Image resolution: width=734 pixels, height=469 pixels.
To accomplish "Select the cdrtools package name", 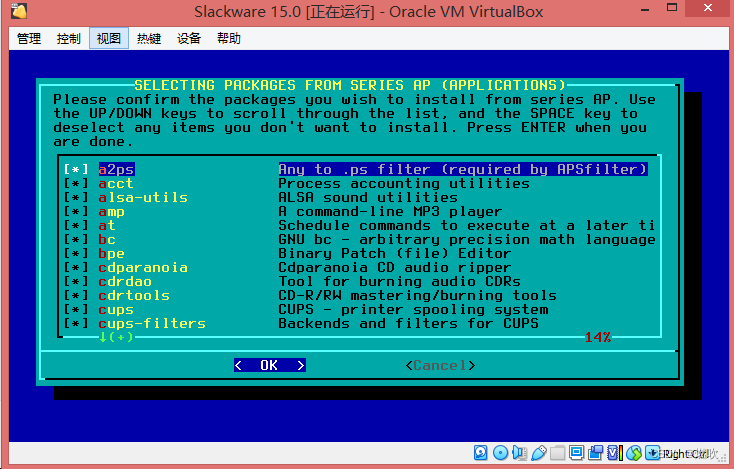I will [134, 295].
